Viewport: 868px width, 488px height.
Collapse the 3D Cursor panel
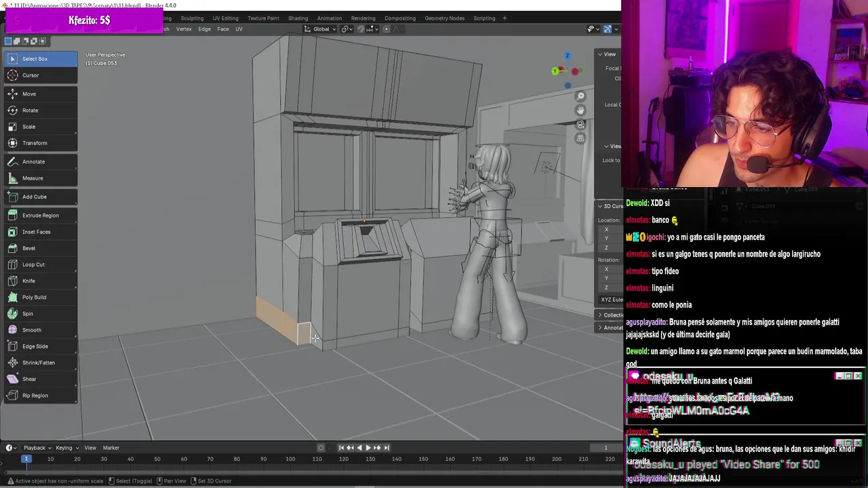coord(609,206)
